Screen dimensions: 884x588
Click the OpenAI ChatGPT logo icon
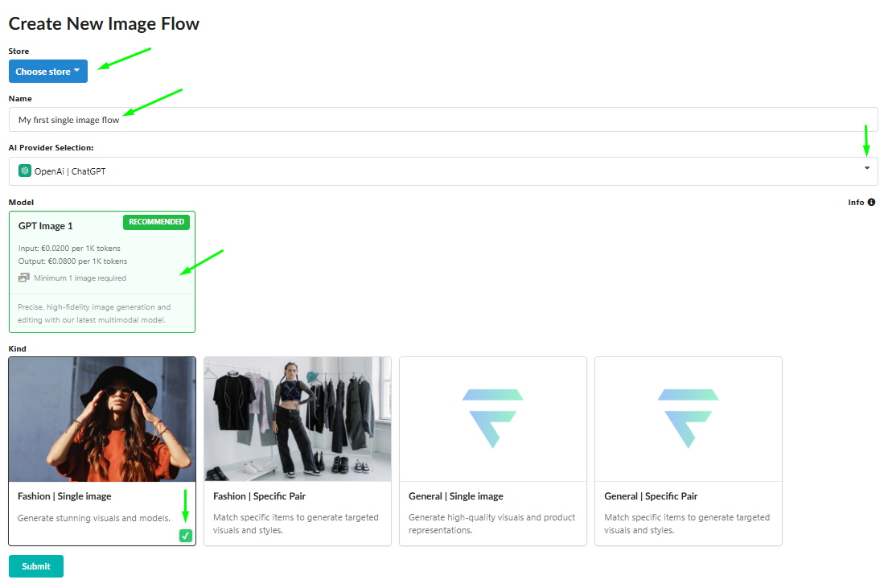25,171
